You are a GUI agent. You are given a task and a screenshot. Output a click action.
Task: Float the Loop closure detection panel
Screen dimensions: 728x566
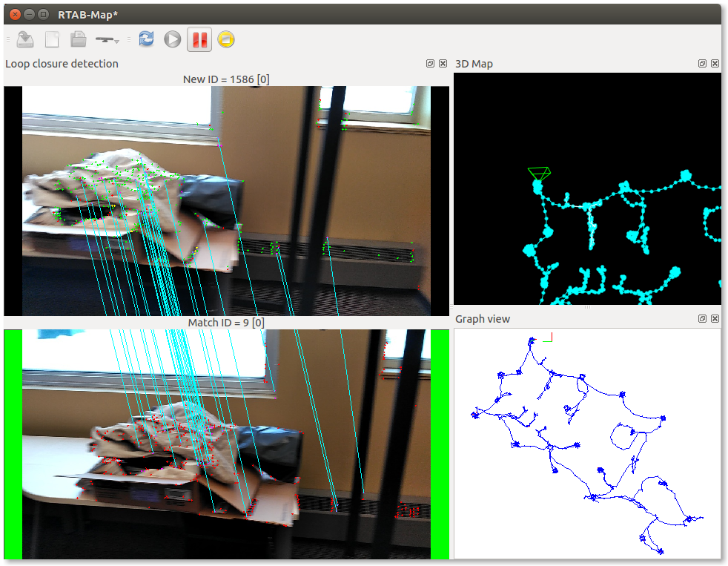click(430, 64)
